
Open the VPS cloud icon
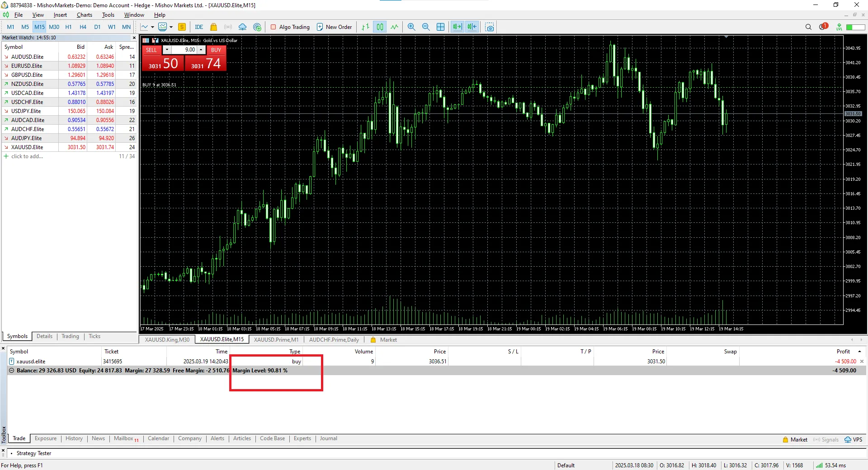(x=242, y=27)
